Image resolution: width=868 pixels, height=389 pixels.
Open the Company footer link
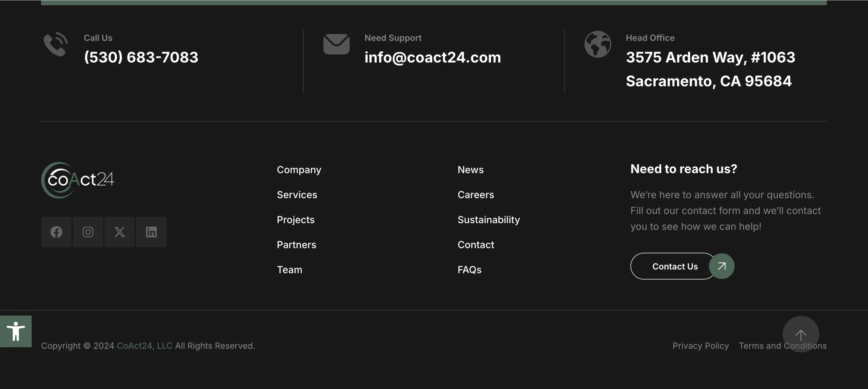[x=299, y=170]
